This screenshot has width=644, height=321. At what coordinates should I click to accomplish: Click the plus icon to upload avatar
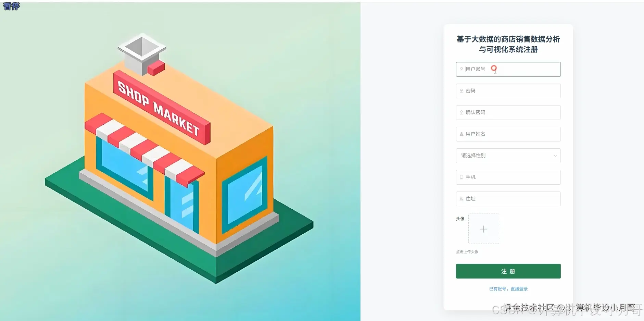484,229
